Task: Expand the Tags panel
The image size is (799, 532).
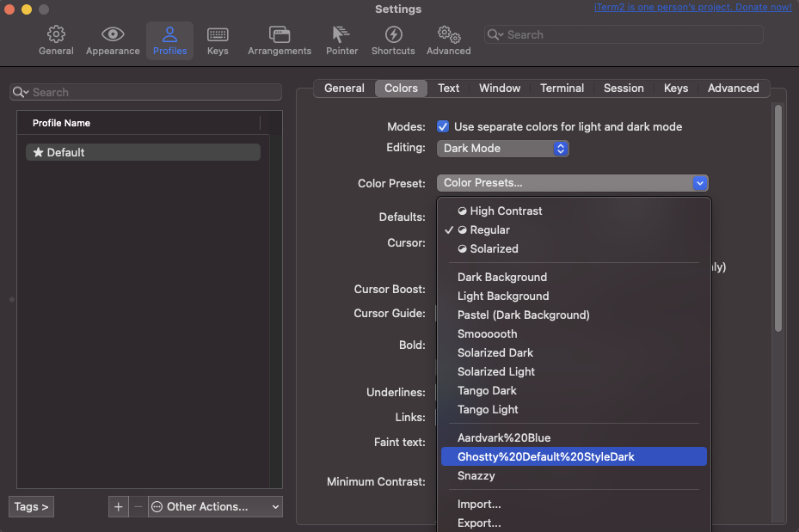Action: pos(31,506)
